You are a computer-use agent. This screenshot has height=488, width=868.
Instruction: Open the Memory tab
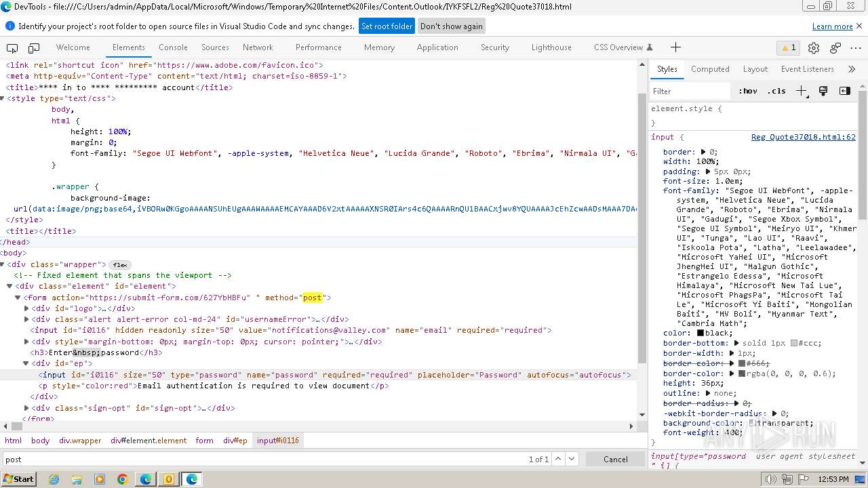379,47
